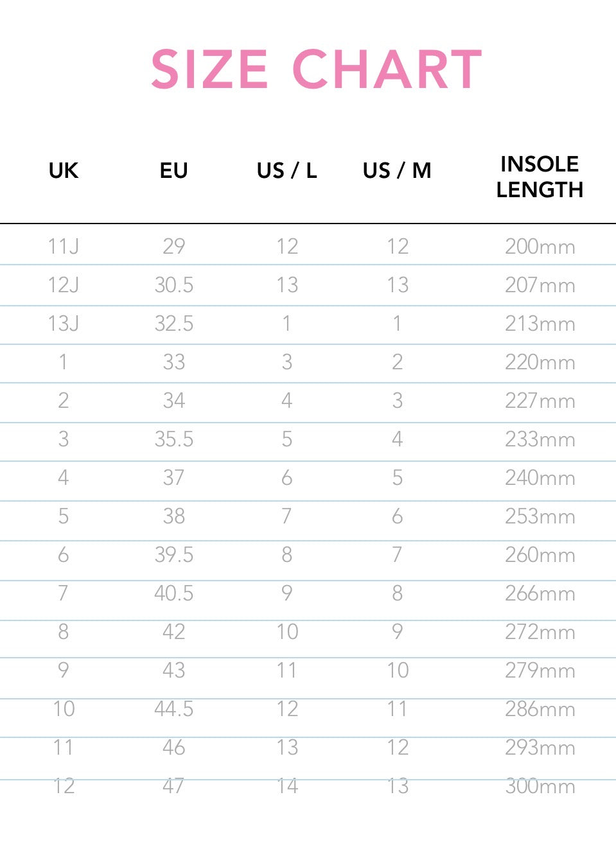Click the 213mm insole length value
The width and height of the screenshot is (616, 851).
coord(540,323)
